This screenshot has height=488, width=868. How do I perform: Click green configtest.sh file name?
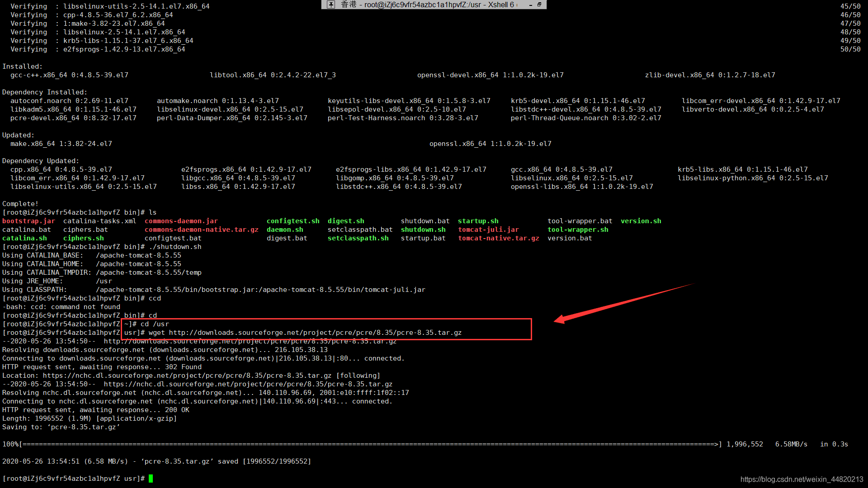(293, 221)
